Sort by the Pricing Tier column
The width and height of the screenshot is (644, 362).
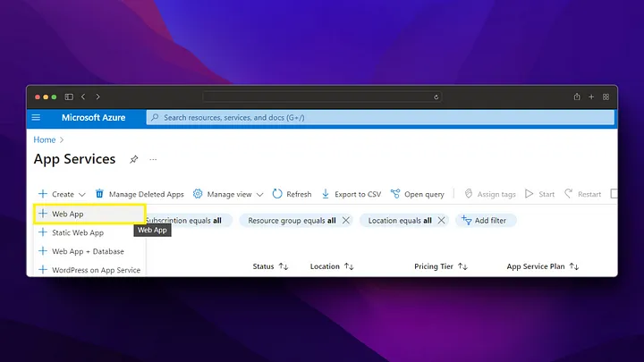point(441,266)
